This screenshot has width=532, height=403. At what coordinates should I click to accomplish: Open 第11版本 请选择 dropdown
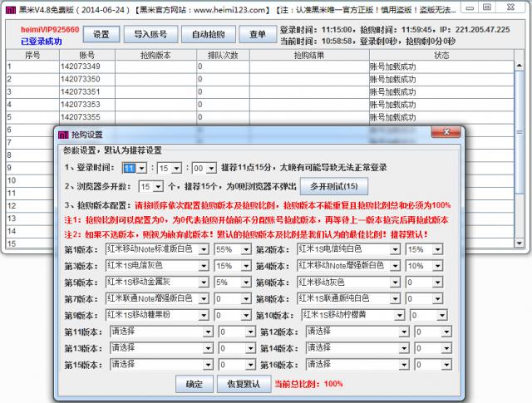pyautogui.click(x=161, y=332)
